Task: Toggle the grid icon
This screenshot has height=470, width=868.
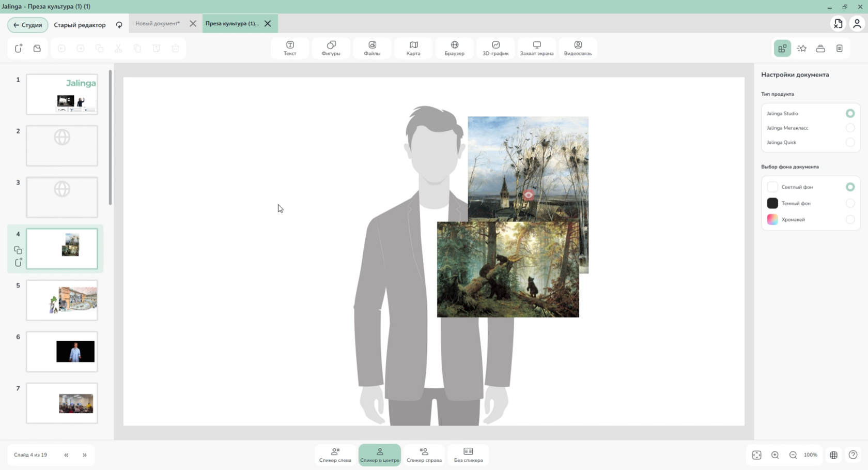Action: coord(833,455)
